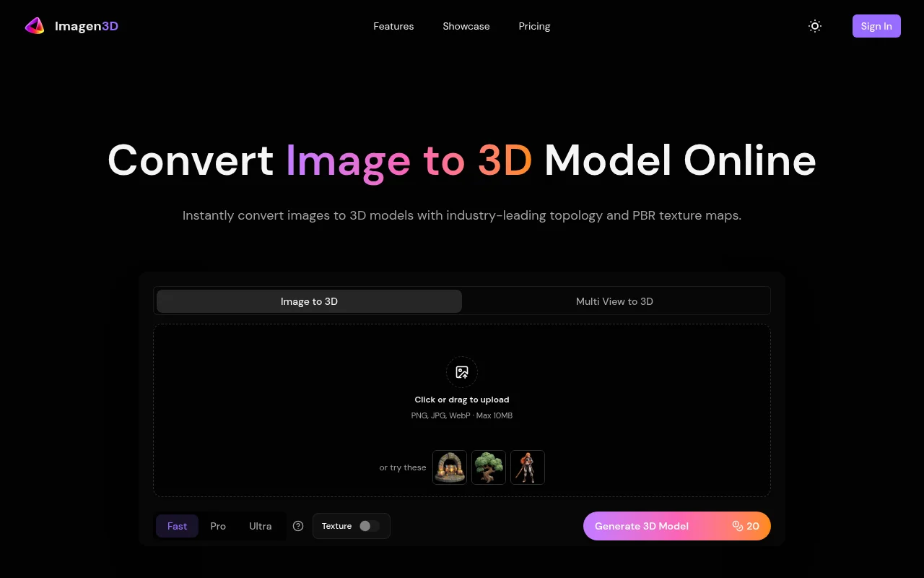Screen dimensions: 924x578
Task: Click the Imagen3D prism logo icon
Action: click(x=35, y=27)
